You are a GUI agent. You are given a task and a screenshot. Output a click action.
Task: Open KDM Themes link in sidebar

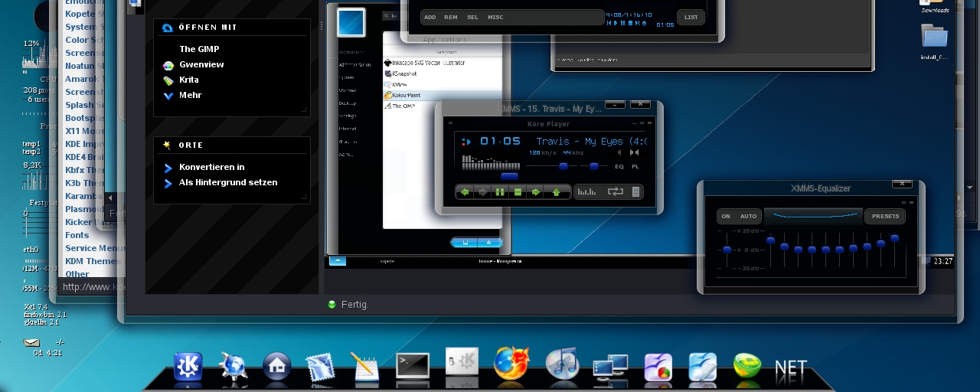pyautogui.click(x=93, y=261)
